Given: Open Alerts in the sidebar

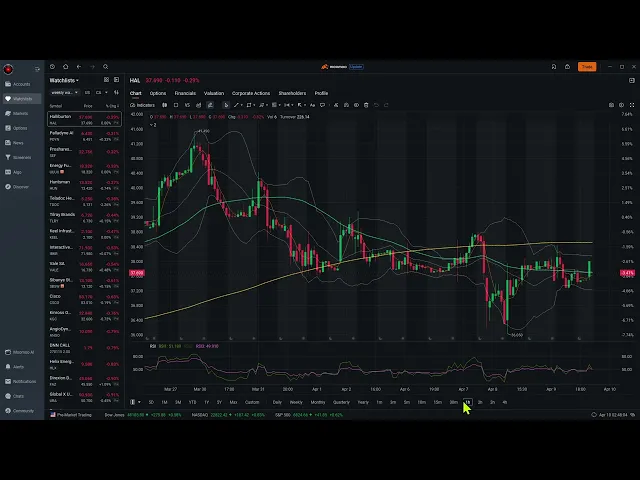Looking at the screenshot, I should pos(15,367).
